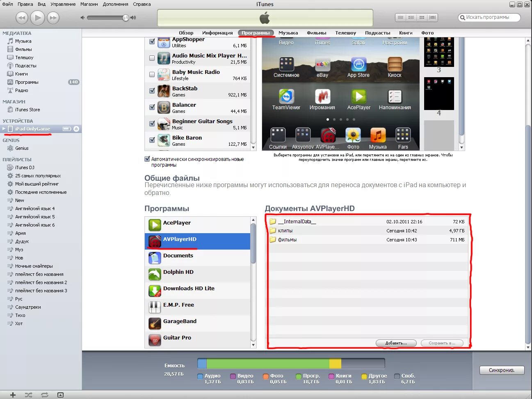Check the Audio Music Mix Player checkbox

(152, 58)
